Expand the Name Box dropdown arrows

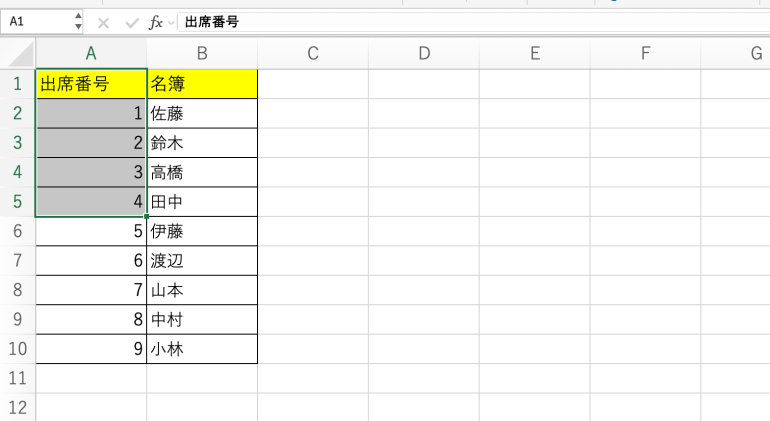(x=78, y=21)
